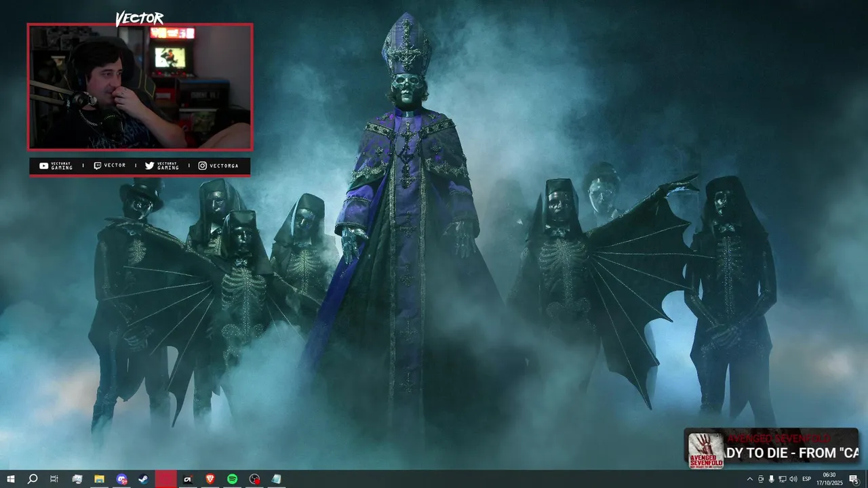Click the Twitter Vectorat Gaming label
This screenshot has height=488, width=868.
(x=162, y=165)
